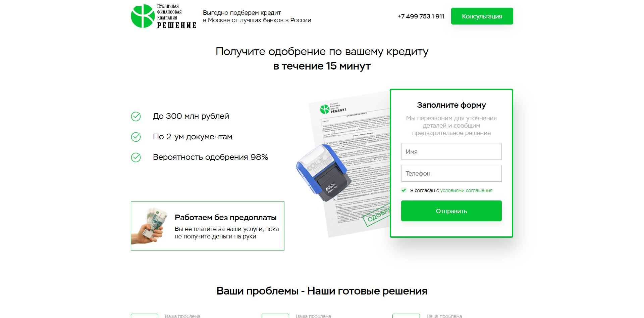Screen dimensions: 644x318
Task: Toggle the Я согласен agreement checkbox
Action: tap(404, 190)
